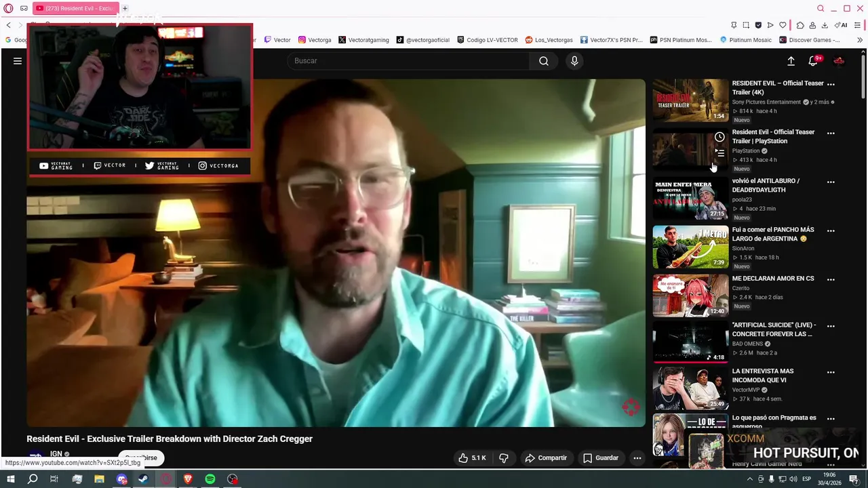Open Opera AI assistant icon
This screenshot has width=868, height=488.
tap(842, 25)
